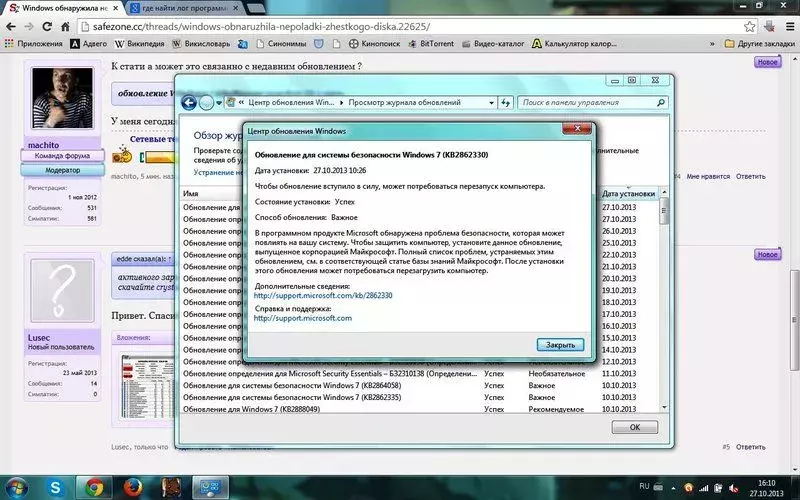Click the RU language indicator in the tray

coord(644,486)
